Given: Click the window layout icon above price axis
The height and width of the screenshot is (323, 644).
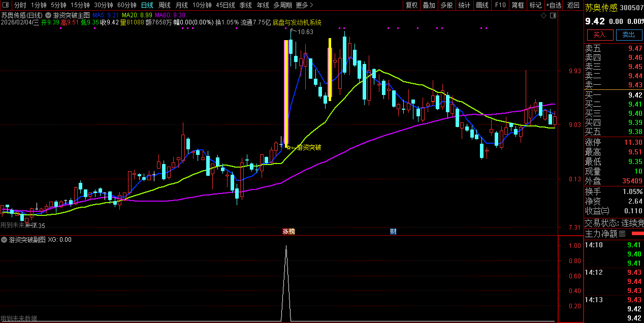Looking at the screenshot, I should click(x=553, y=16).
